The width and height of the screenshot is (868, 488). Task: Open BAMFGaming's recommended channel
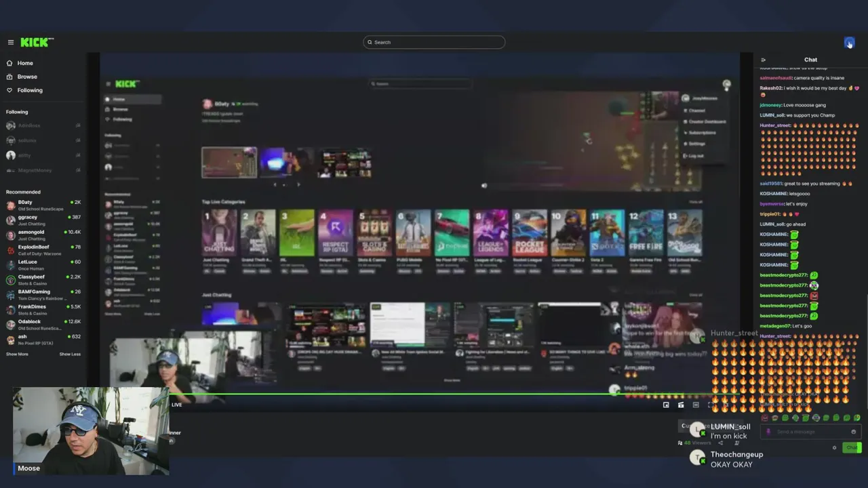[x=43, y=294]
